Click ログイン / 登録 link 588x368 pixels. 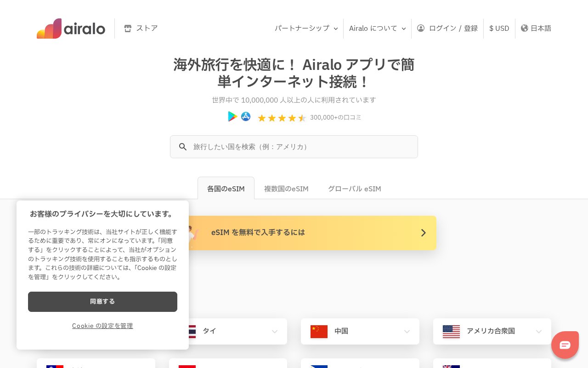(447, 28)
